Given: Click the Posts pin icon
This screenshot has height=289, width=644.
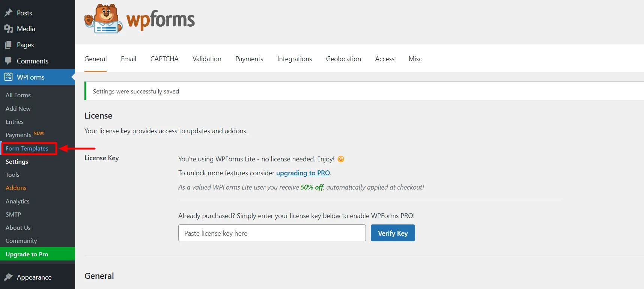Looking at the screenshot, I should pyautogui.click(x=8, y=13).
